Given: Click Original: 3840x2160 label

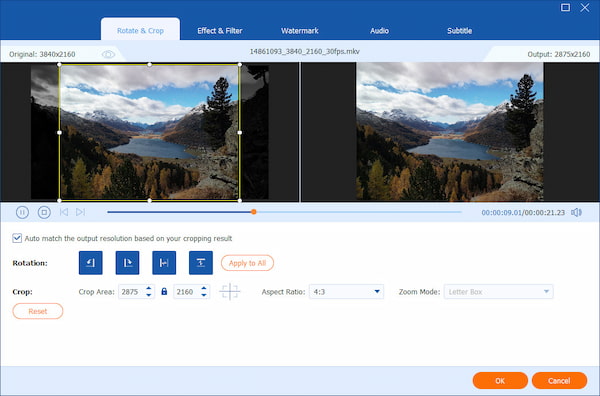Looking at the screenshot, I should 42,54.
